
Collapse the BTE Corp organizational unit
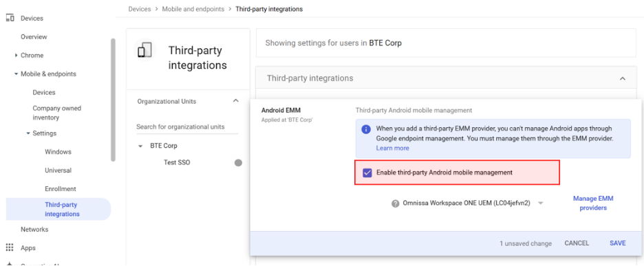coord(140,146)
